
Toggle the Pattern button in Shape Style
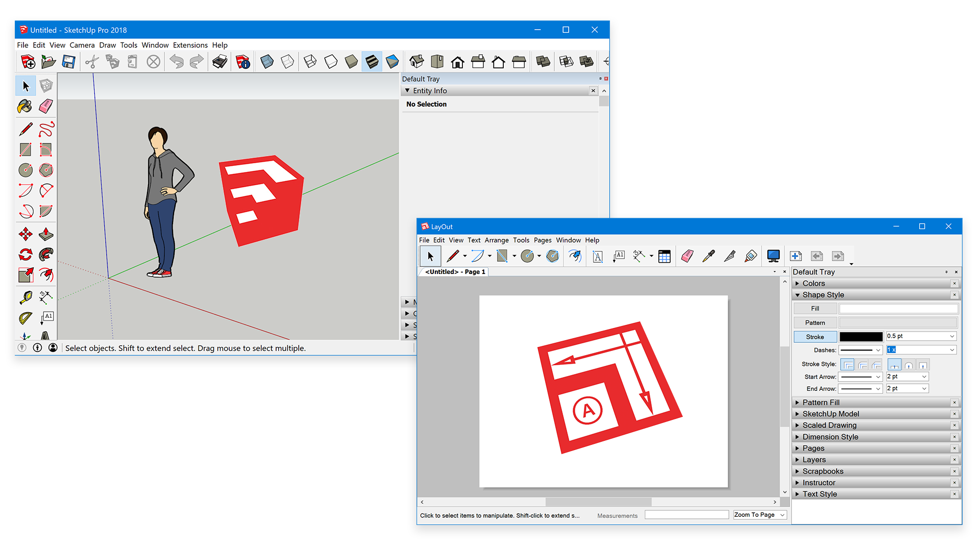coord(815,322)
